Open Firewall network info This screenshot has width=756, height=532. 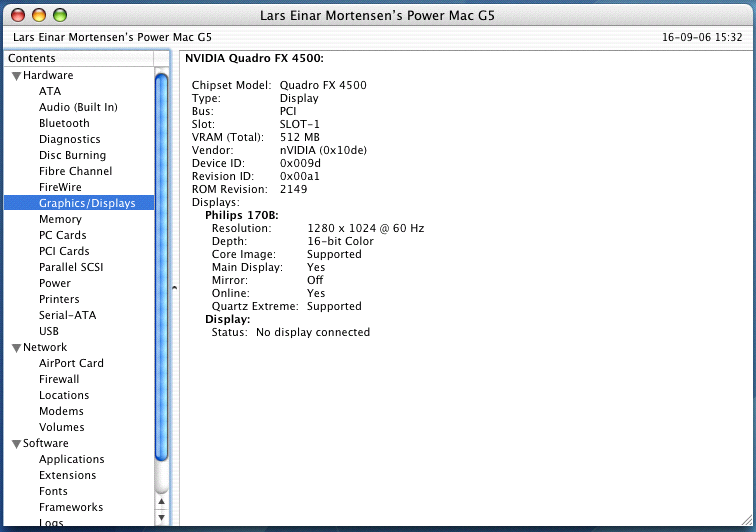pos(59,379)
